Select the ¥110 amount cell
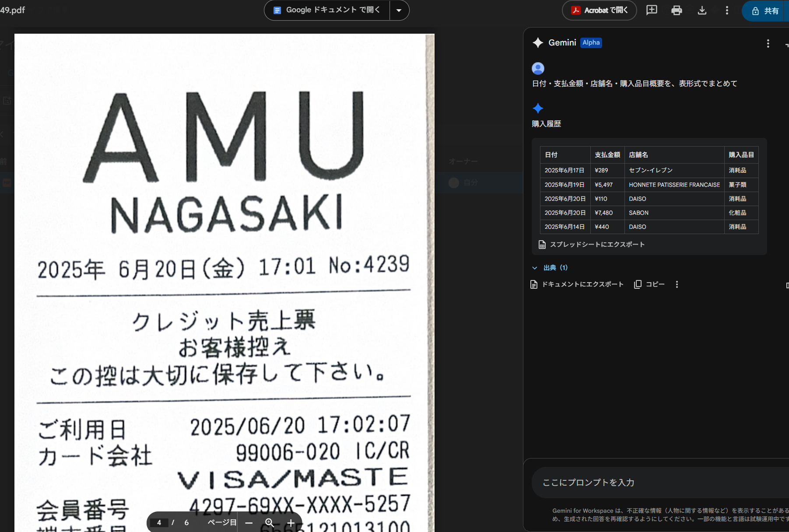The image size is (789, 532). 607,199
